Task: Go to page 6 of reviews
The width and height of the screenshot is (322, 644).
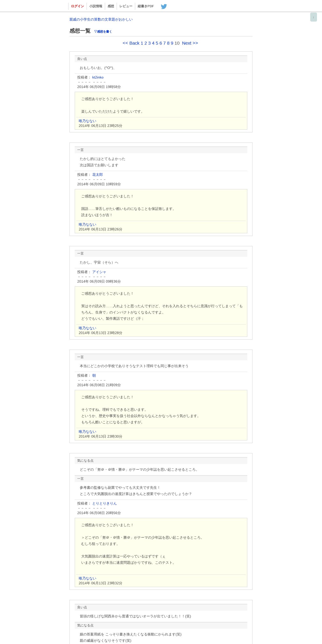Action: 161,43
